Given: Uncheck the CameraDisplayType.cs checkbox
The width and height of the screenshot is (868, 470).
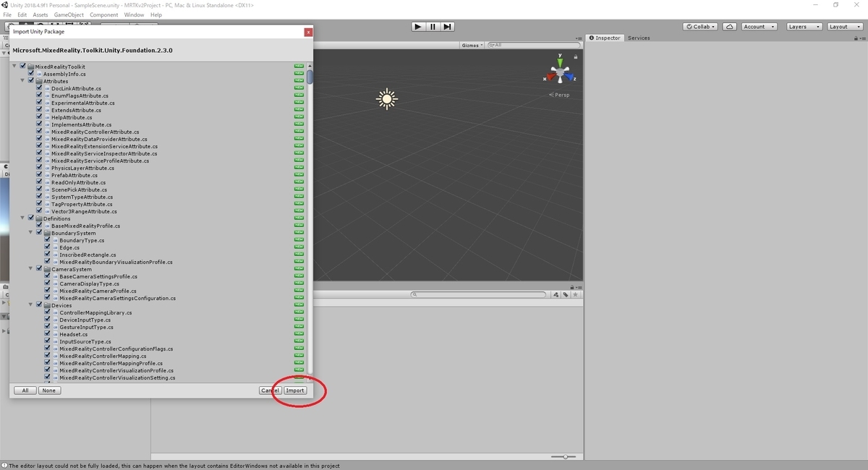Looking at the screenshot, I should (48, 283).
